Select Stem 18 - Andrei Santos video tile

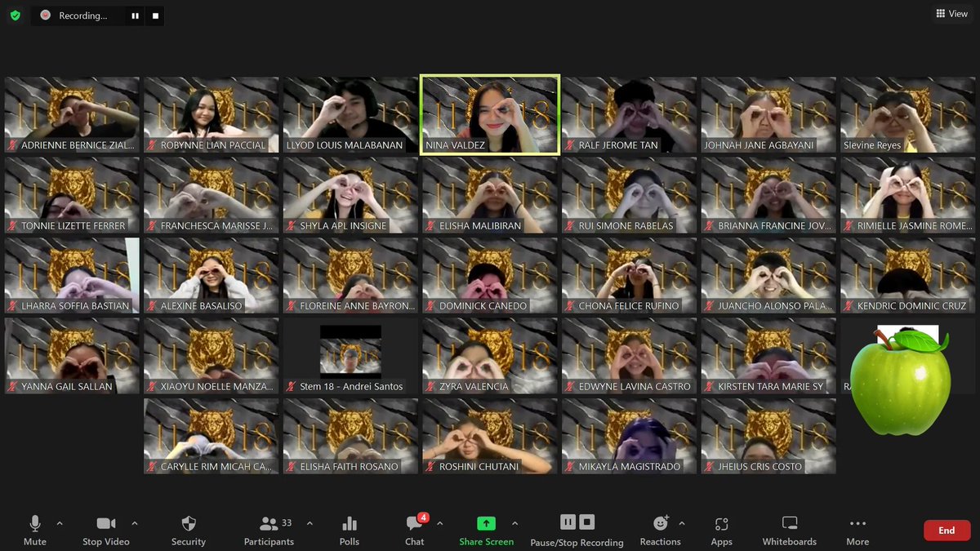point(350,356)
